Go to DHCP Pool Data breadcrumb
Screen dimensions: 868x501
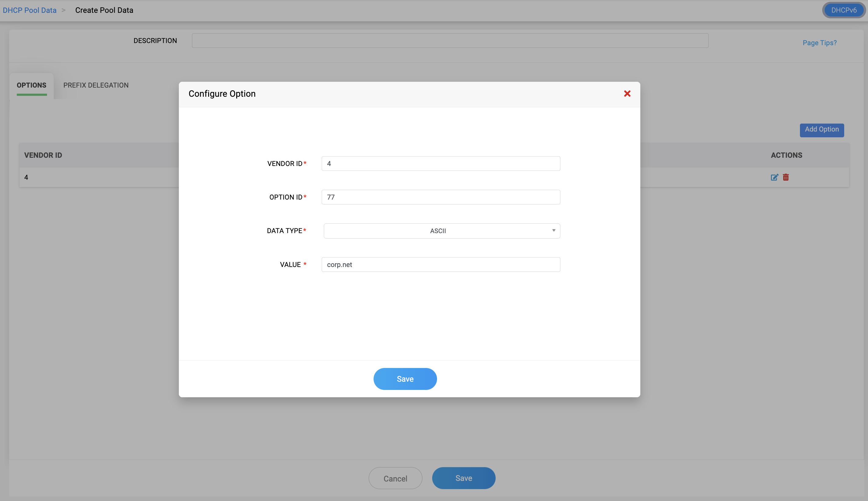click(30, 10)
